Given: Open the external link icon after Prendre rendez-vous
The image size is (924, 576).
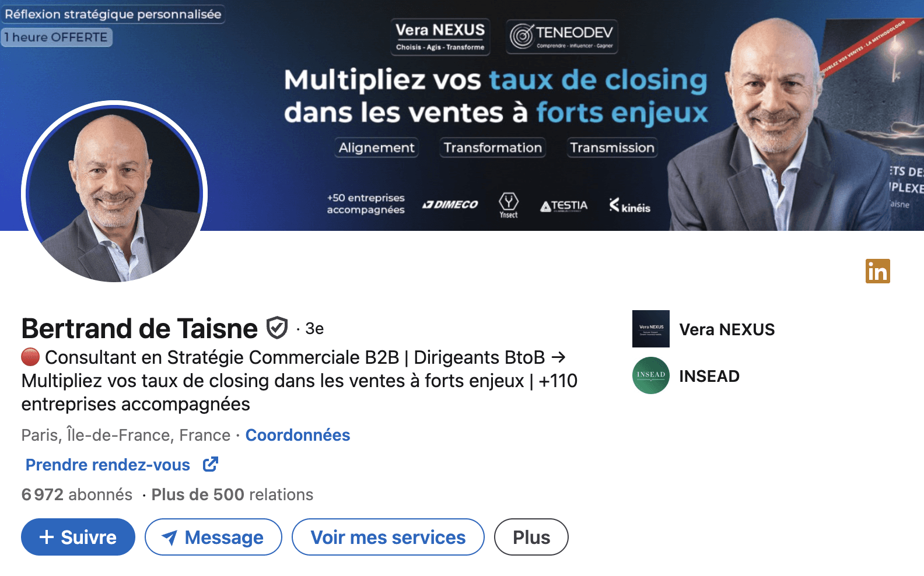Looking at the screenshot, I should click(x=211, y=465).
